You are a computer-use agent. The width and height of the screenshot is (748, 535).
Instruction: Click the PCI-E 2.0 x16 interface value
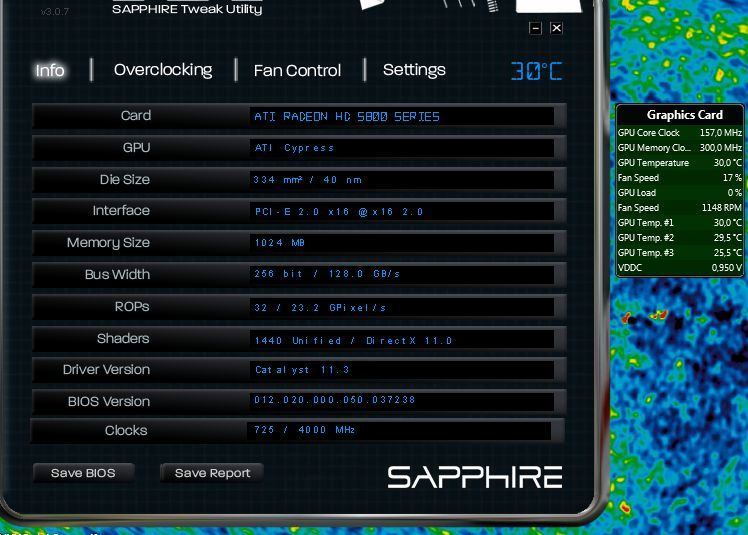(339, 211)
